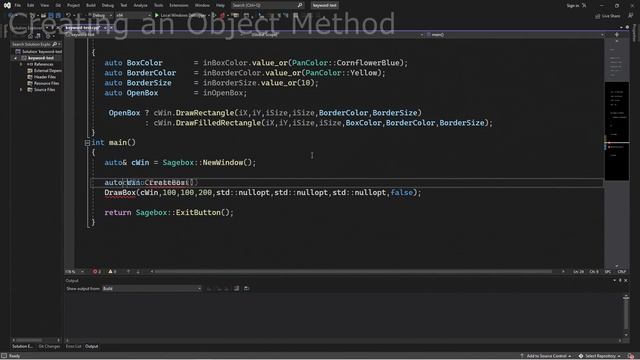640x360 pixels.
Task: Open the Debug menu
Action: 108,5
